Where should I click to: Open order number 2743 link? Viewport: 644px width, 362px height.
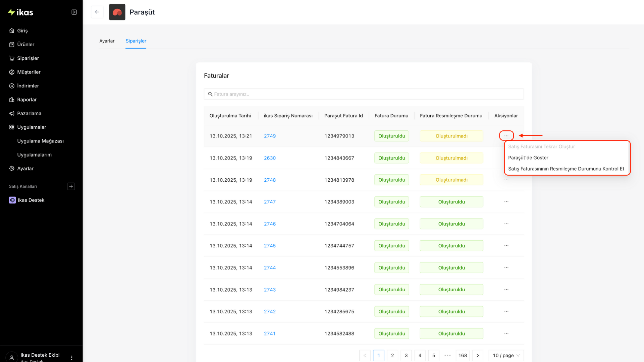click(x=270, y=290)
